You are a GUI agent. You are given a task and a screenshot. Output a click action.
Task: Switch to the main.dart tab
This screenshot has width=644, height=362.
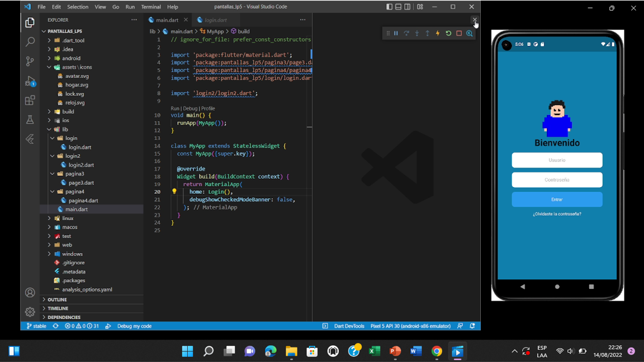167,20
